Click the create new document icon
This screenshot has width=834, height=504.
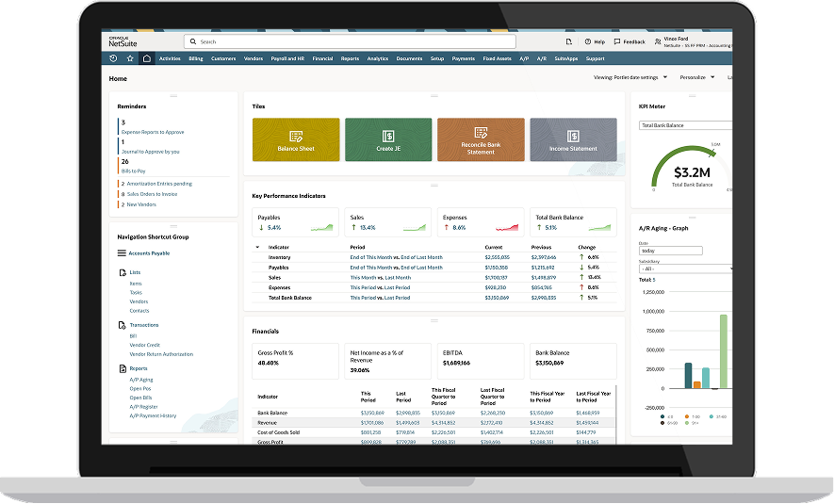[568, 42]
